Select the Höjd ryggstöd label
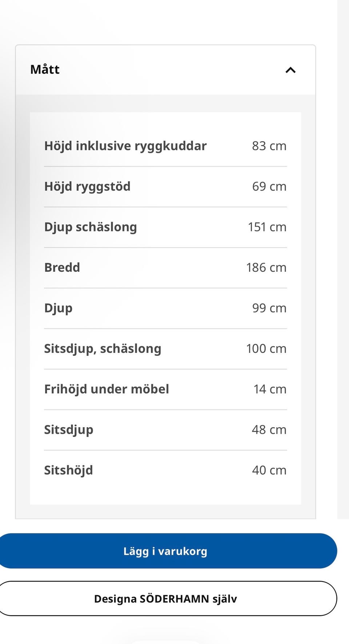Viewport: 349px width, 644px height. [x=87, y=186]
